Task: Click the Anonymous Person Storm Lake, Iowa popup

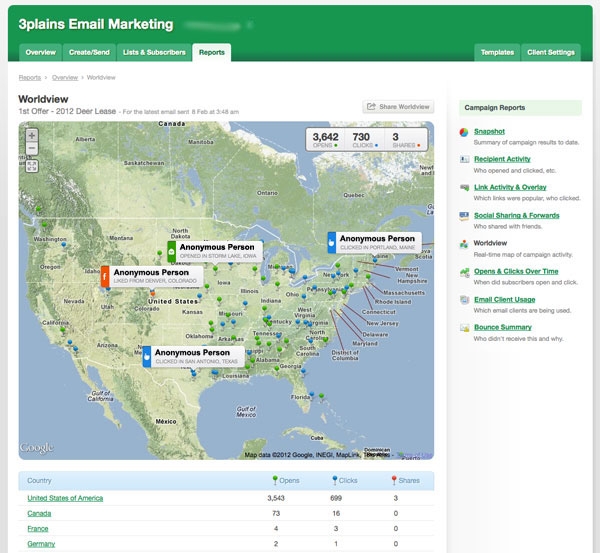Action: [215, 251]
